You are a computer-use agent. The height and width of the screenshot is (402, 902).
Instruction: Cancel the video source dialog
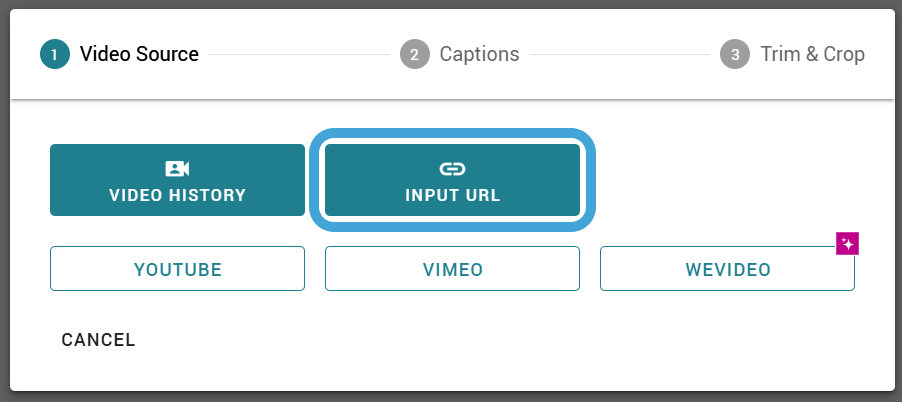point(98,340)
